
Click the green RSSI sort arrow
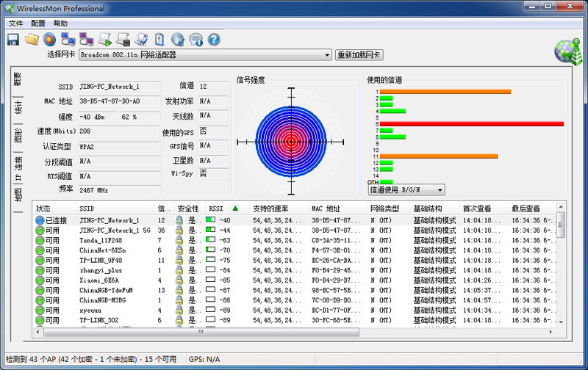click(235, 208)
